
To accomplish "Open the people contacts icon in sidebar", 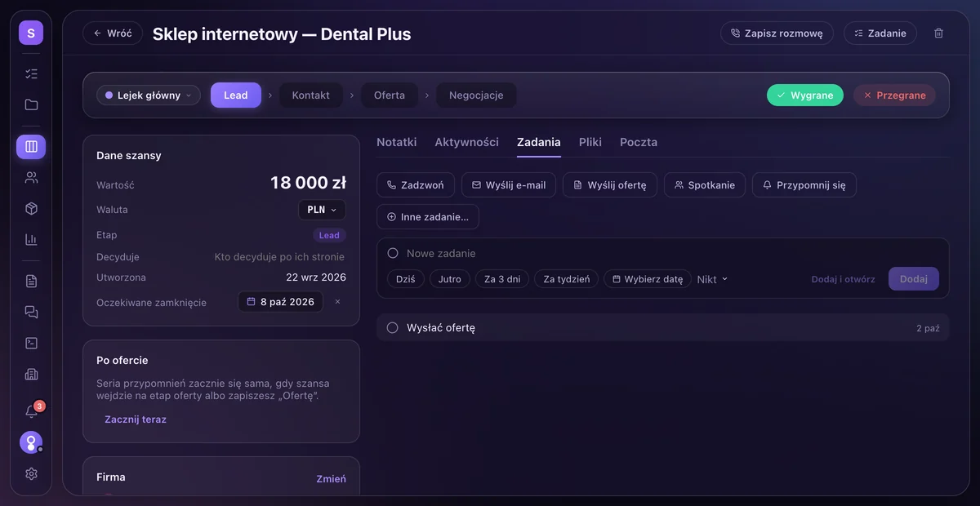I will click(x=31, y=177).
